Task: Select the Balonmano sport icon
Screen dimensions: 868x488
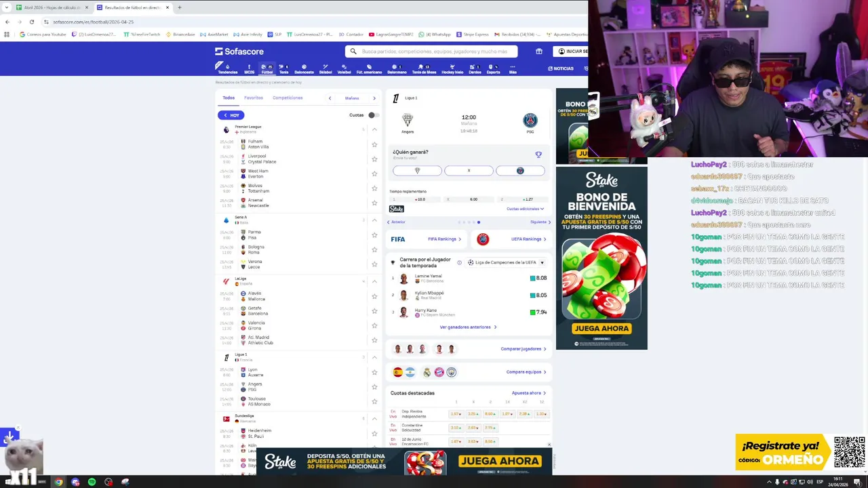Action: (x=397, y=69)
